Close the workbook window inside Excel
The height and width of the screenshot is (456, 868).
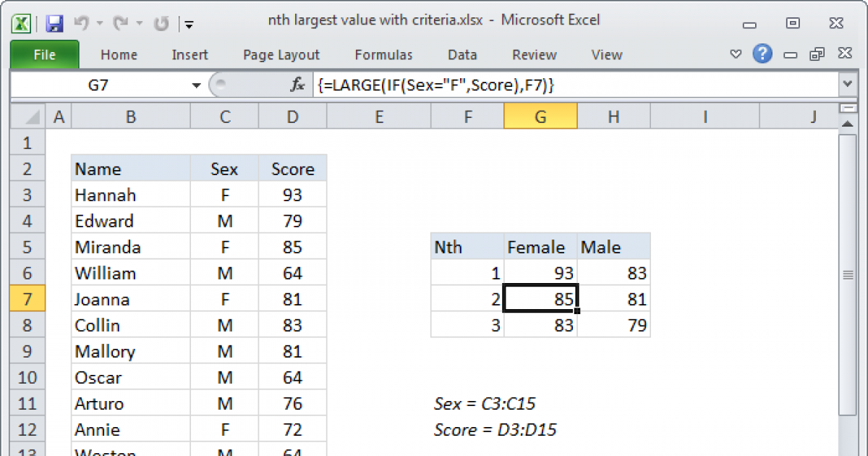(x=844, y=54)
